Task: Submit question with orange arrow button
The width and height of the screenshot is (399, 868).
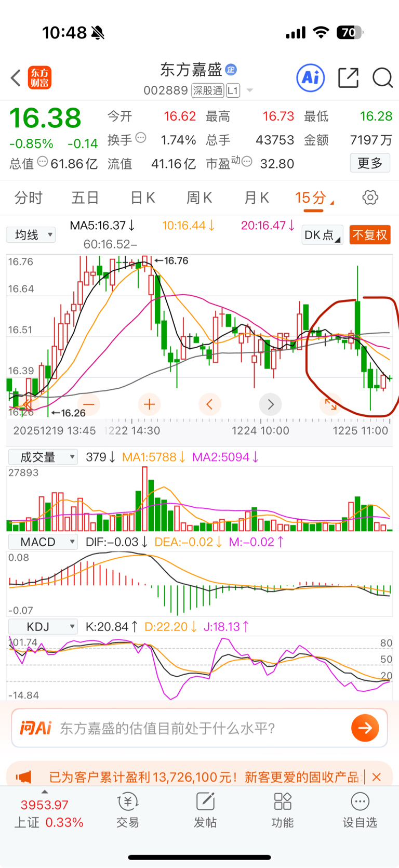Action: pos(365,728)
